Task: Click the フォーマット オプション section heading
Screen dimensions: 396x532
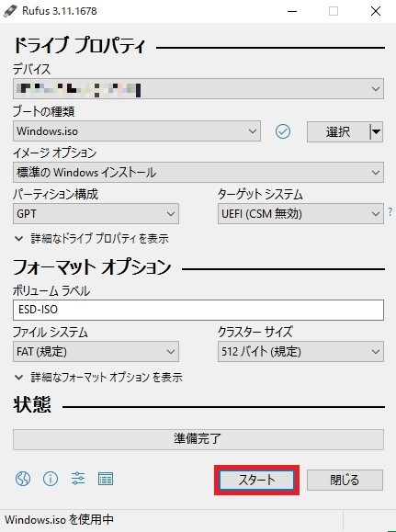Action: [x=92, y=267]
